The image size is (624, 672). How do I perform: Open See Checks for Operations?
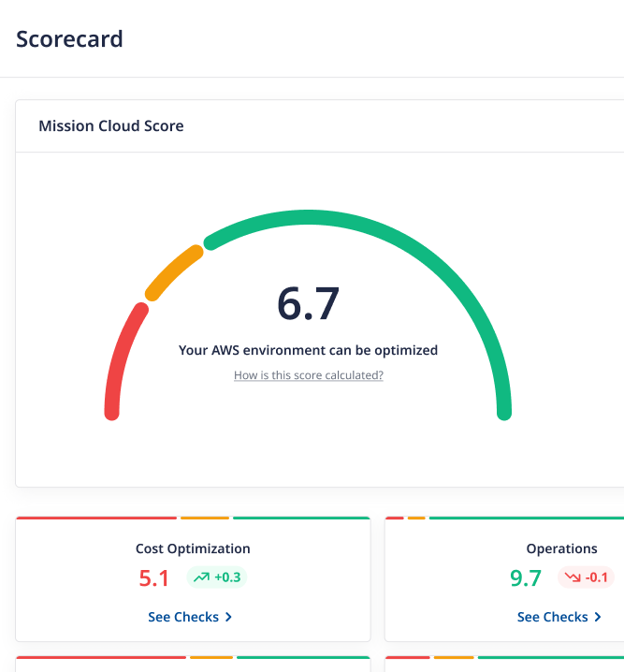point(553,617)
